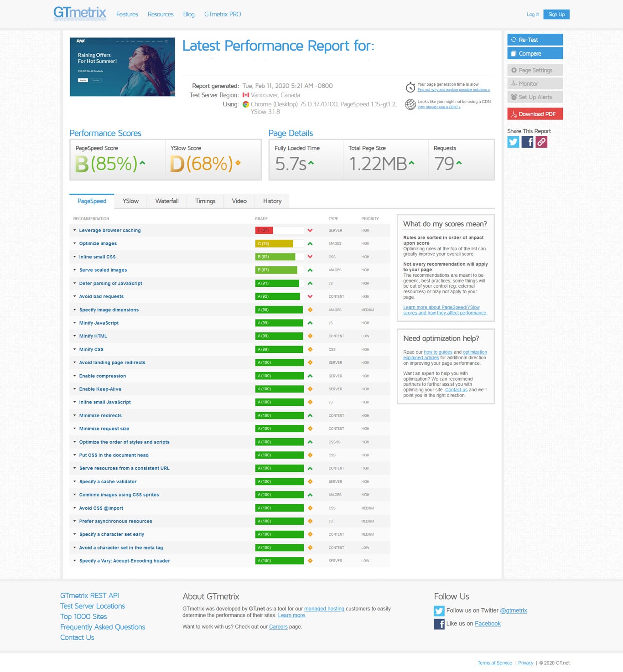Expand Optimize images recommendation
The height and width of the screenshot is (672, 623).
pos(98,243)
